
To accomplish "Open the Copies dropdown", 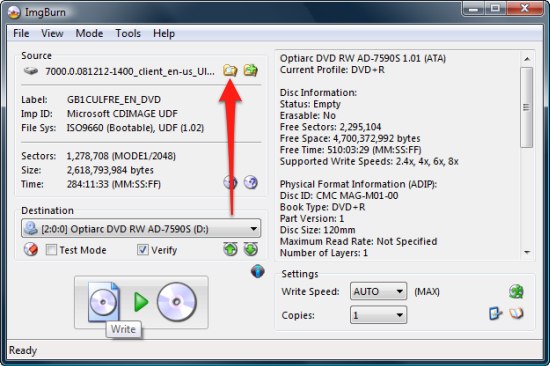I will (378, 315).
